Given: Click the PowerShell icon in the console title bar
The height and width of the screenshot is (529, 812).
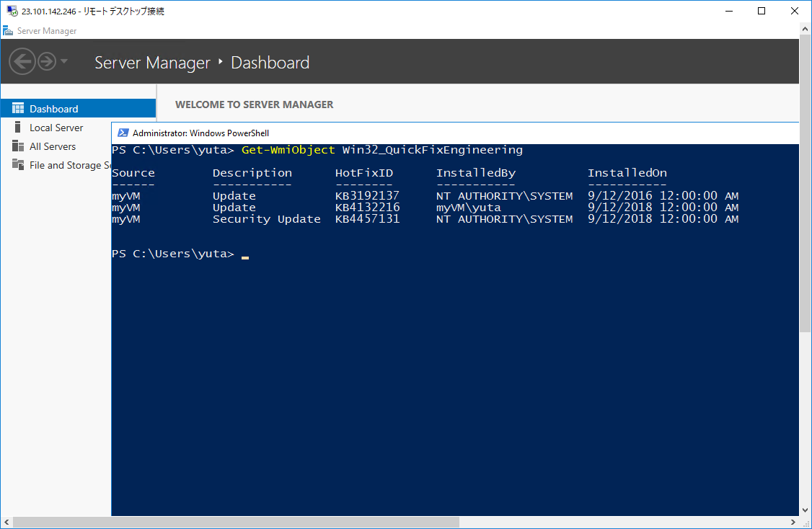Looking at the screenshot, I should [x=122, y=133].
